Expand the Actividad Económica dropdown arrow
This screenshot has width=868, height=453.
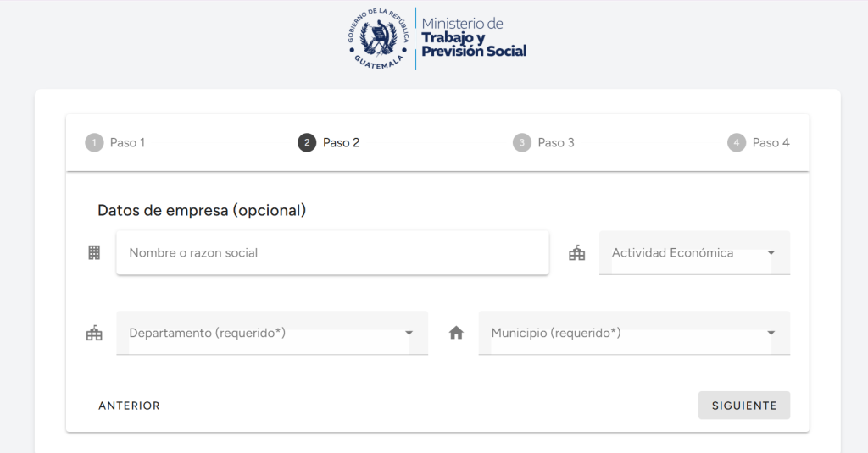point(771,253)
